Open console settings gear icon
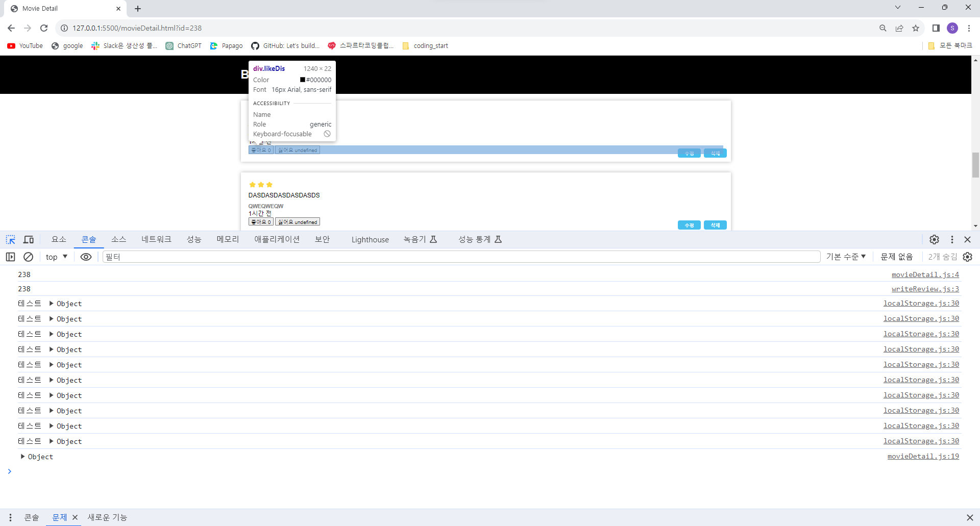Viewport: 980px width, 526px height. 968,257
